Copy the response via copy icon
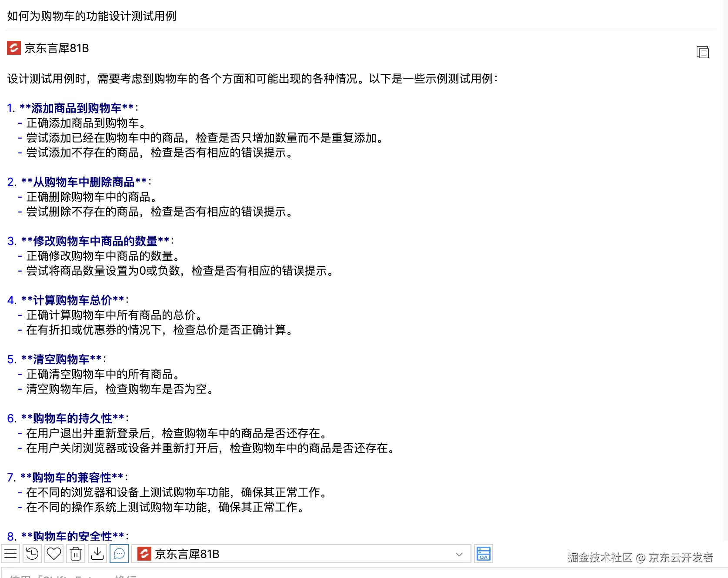Viewport: 728px width, 578px height. point(703,52)
